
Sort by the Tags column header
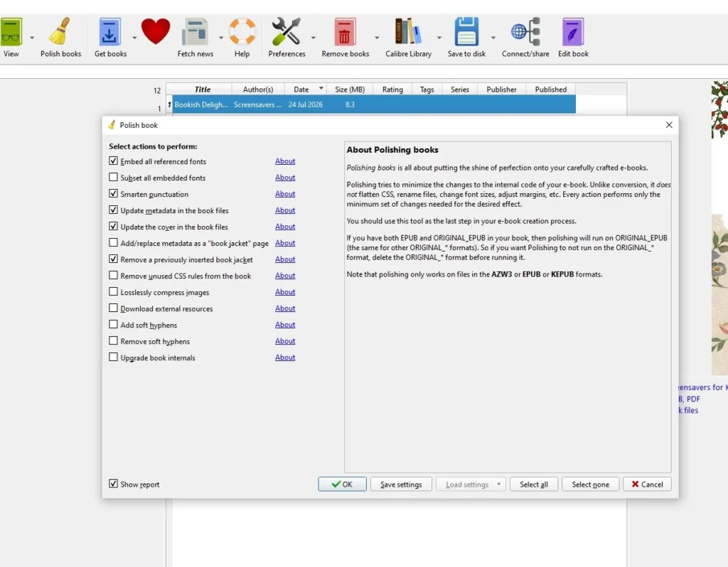point(427,89)
